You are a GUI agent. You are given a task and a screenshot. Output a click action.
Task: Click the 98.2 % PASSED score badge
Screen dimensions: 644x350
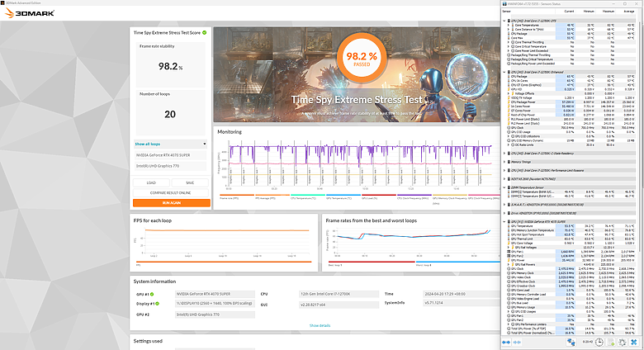(x=362, y=58)
